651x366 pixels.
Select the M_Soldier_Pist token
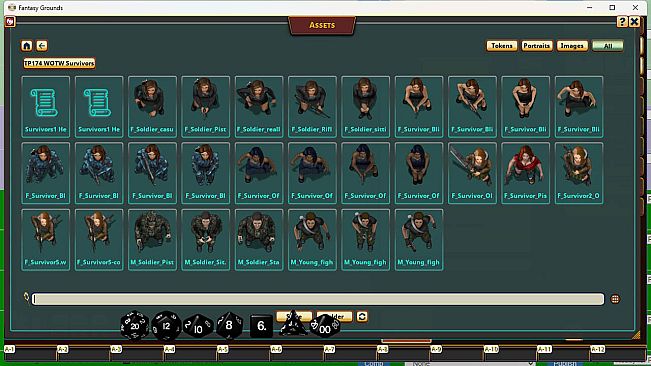point(152,240)
